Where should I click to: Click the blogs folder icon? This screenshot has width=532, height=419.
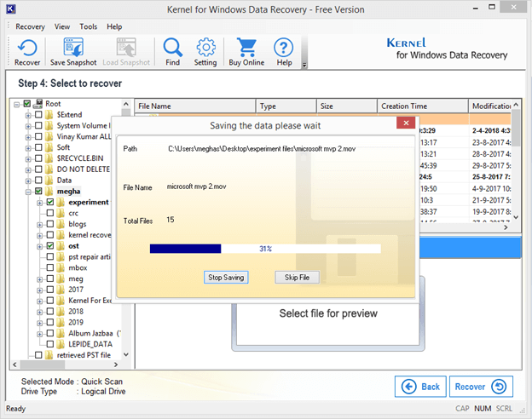click(61, 224)
